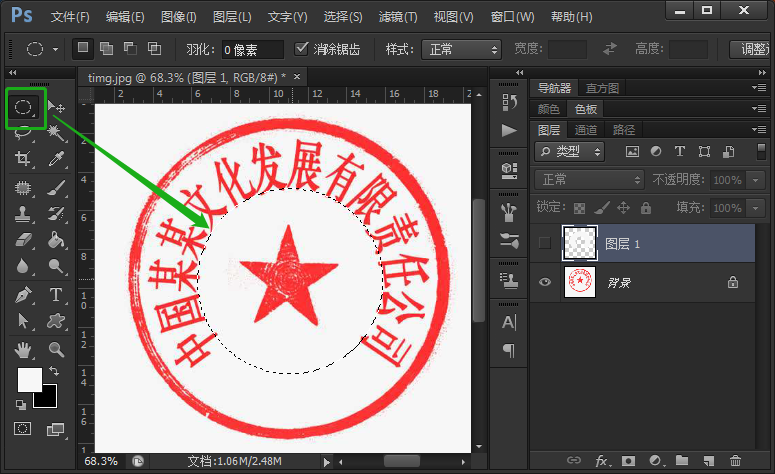The height and width of the screenshot is (474, 775).
Task: Select the Crop tool
Action: [23, 159]
